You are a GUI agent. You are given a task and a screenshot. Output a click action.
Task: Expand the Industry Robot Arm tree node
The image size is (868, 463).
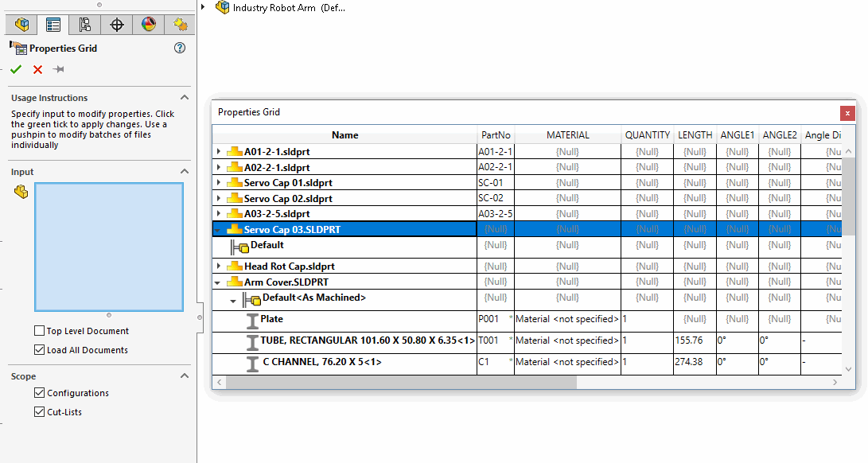click(x=203, y=7)
